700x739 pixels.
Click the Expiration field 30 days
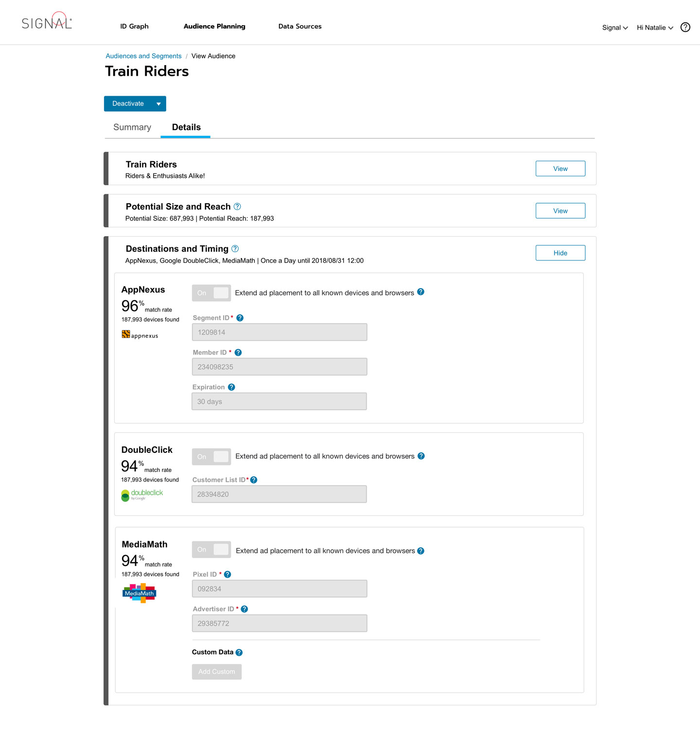pos(280,401)
